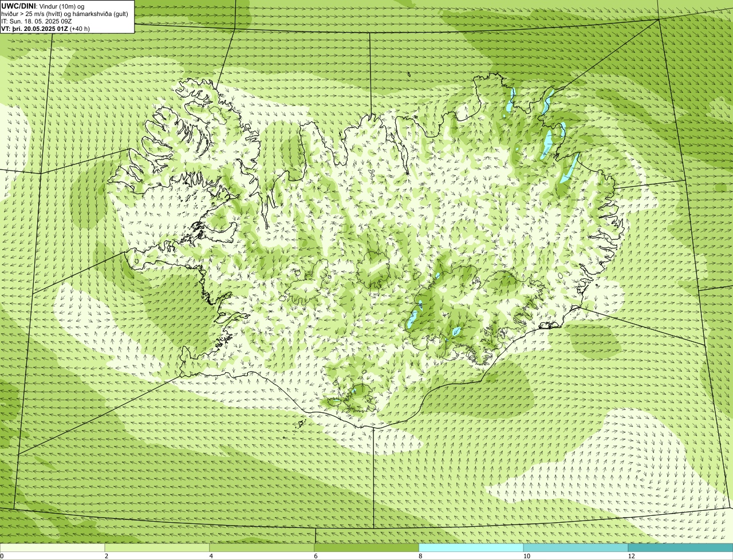Image resolution: width=733 pixels, height=560 pixels.
Task: Click the colorbar tick label '2'
Action: tap(106, 556)
